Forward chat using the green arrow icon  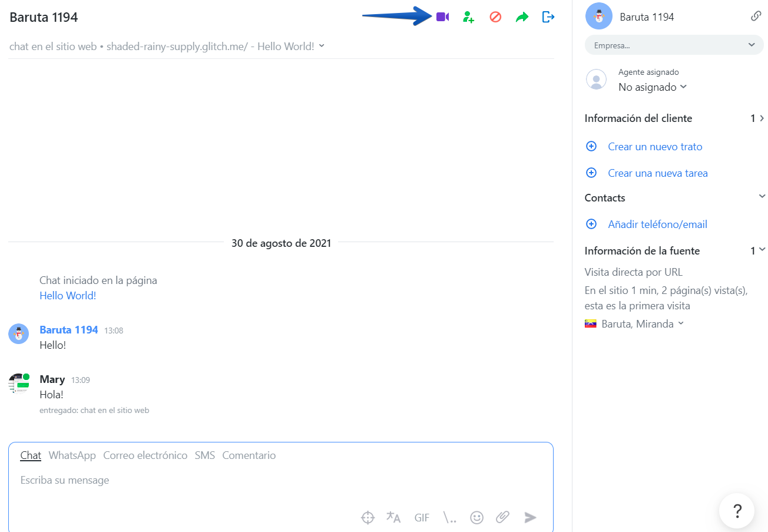pos(522,17)
